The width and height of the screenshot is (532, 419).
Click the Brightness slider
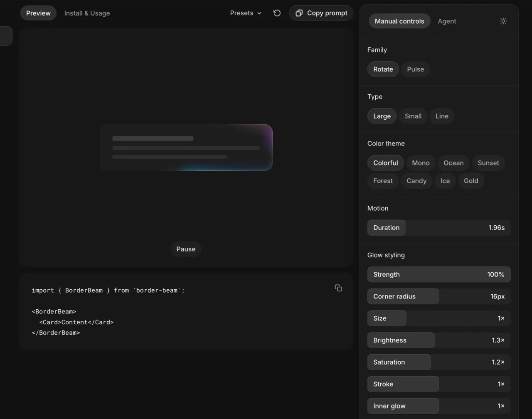439,340
